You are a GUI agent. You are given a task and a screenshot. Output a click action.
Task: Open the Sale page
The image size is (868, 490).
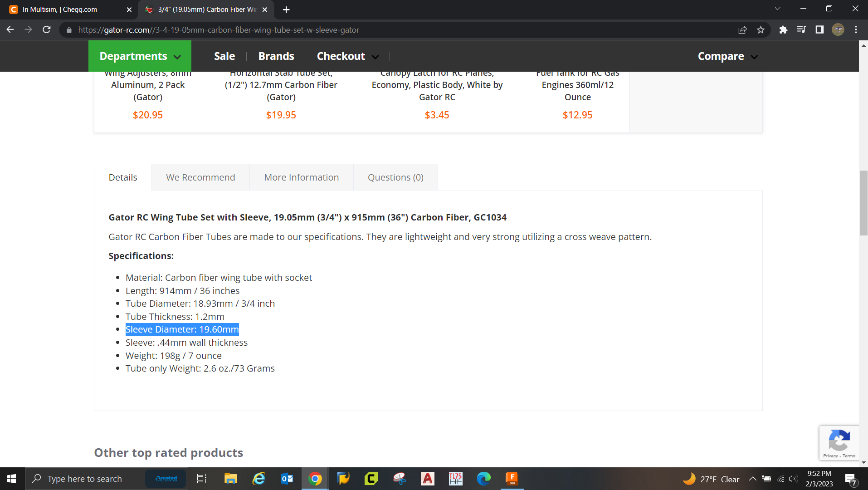click(224, 56)
